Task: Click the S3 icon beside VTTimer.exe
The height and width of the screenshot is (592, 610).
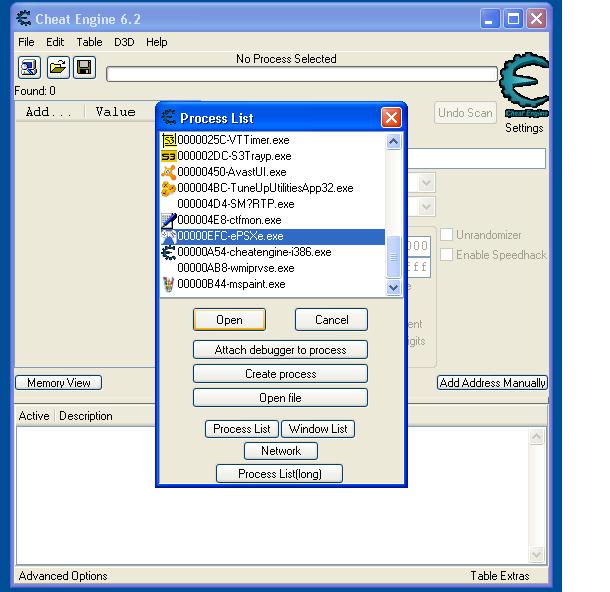Action: (169, 140)
